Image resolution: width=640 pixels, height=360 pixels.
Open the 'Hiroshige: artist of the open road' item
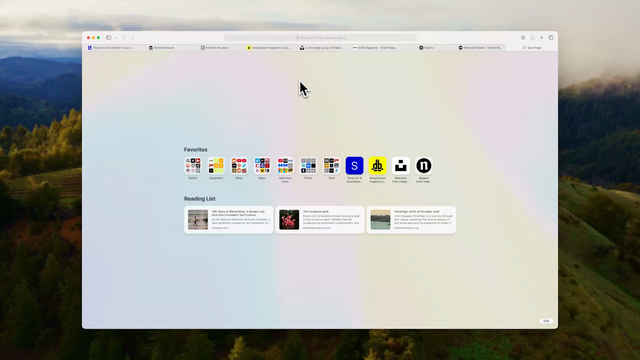[411, 220]
